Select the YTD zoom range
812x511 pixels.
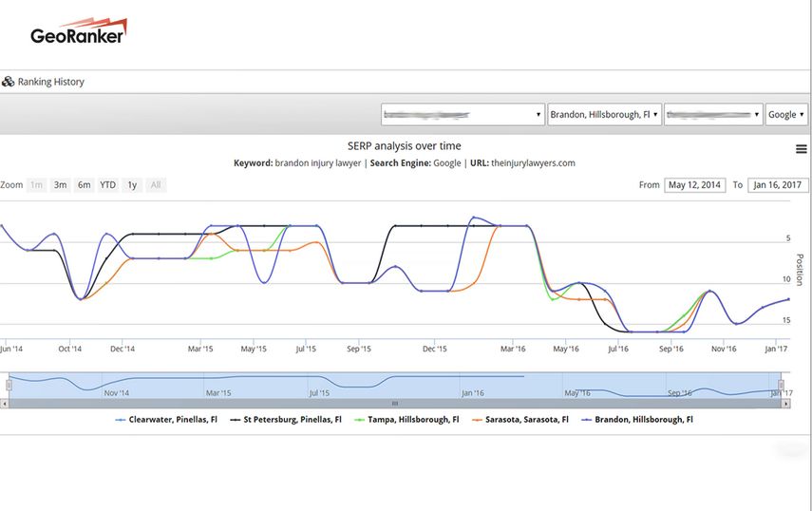(x=107, y=185)
